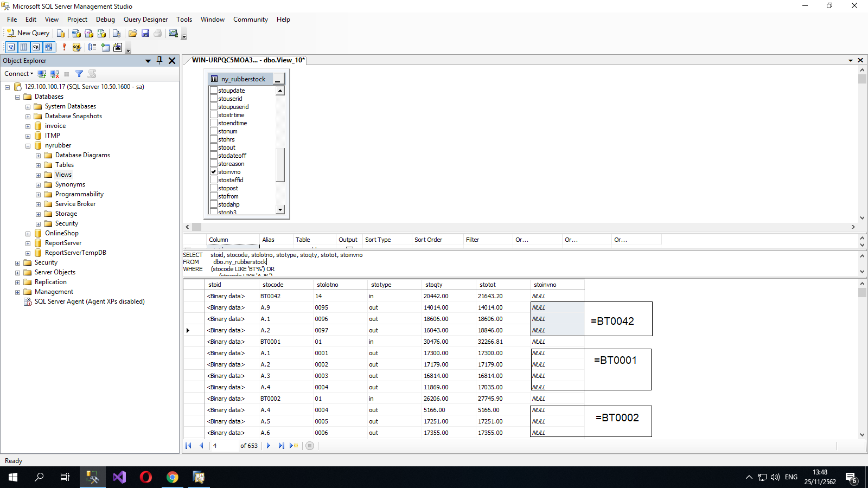Click the stocode column header in results
The image size is (868, 488).
point(286,285)
